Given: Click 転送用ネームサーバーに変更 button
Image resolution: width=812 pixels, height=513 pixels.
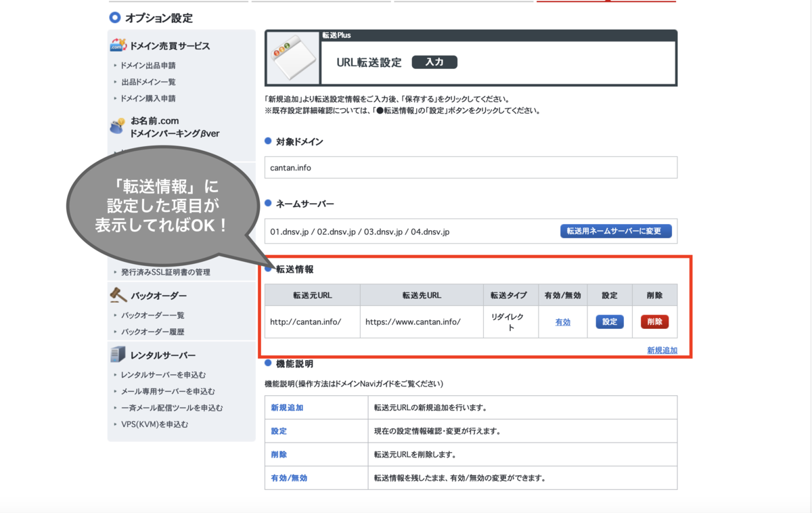Looking at the screenshot, I should pyautogui.click(x=616, y=231).
